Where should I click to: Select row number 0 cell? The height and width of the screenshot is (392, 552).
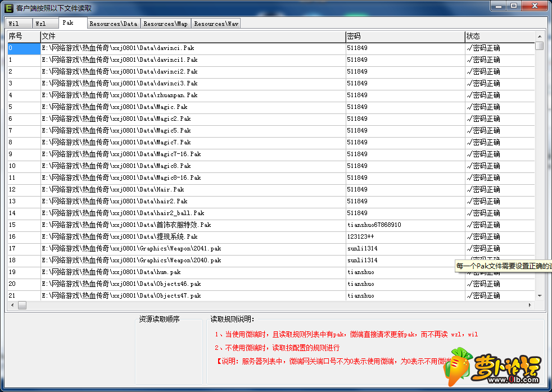[24, 48]
